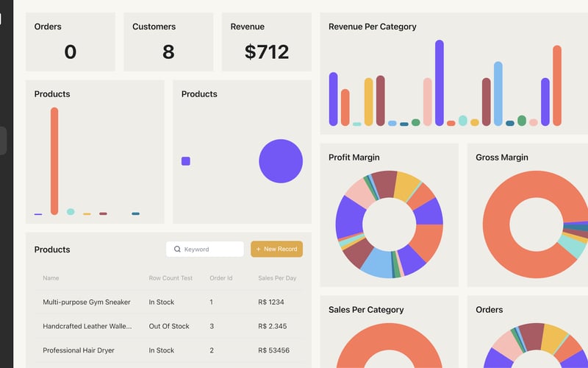The height and width of the screenshot is (368, 588).
Task: Click the large orange segment of Gross Margin donut
Action: tap(497, 224)
